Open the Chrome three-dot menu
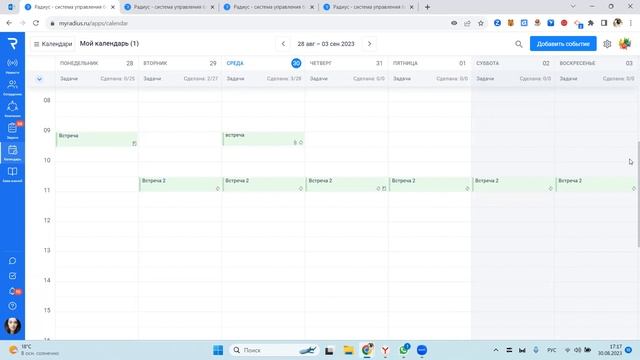 click(631, 23)
